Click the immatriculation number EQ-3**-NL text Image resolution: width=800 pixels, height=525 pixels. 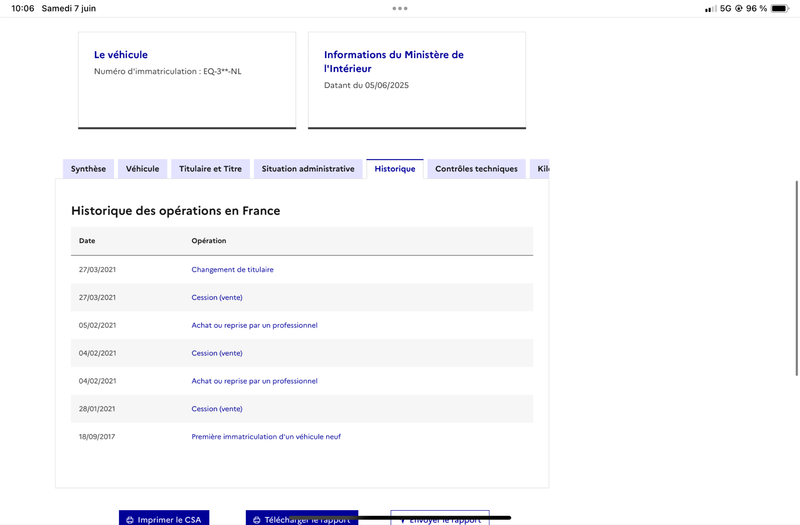pyautogui.click(x=222, y=71)
